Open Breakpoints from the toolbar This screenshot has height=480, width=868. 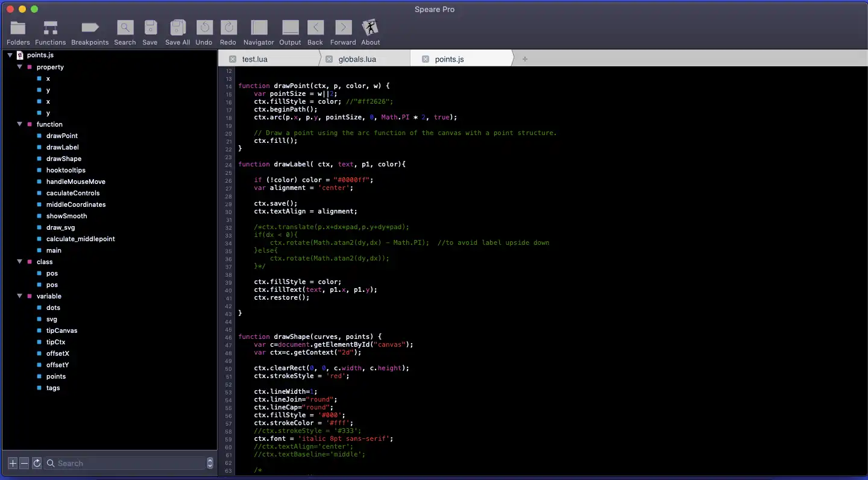point(90,28)
